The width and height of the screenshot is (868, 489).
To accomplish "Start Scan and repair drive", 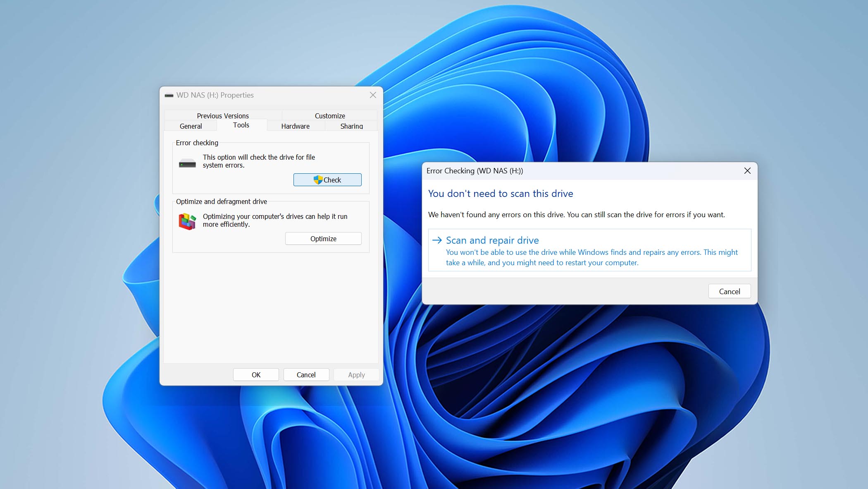I will pyautogui.click(x=589, y=250).
